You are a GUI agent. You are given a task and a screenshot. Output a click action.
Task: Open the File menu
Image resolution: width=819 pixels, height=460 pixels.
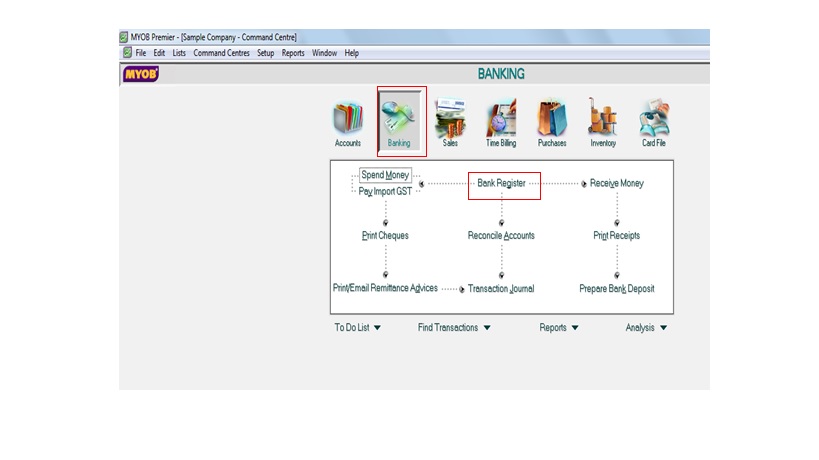pos(141,53)
